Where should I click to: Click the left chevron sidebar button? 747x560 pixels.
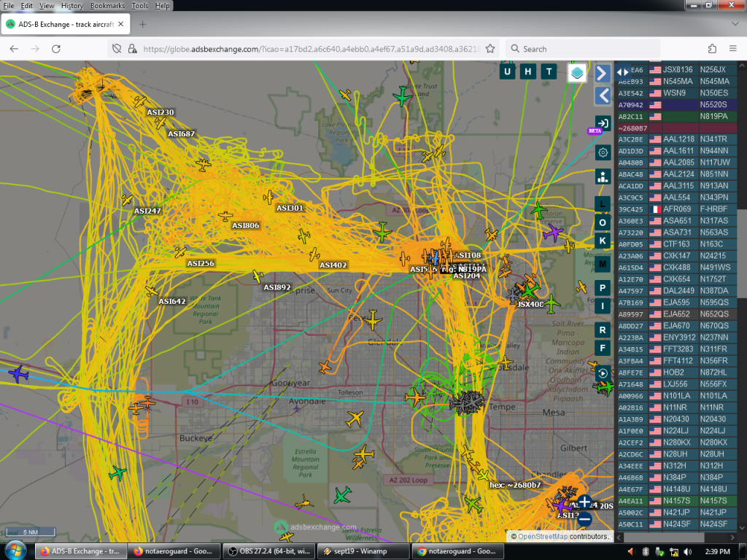coord(602,96)
